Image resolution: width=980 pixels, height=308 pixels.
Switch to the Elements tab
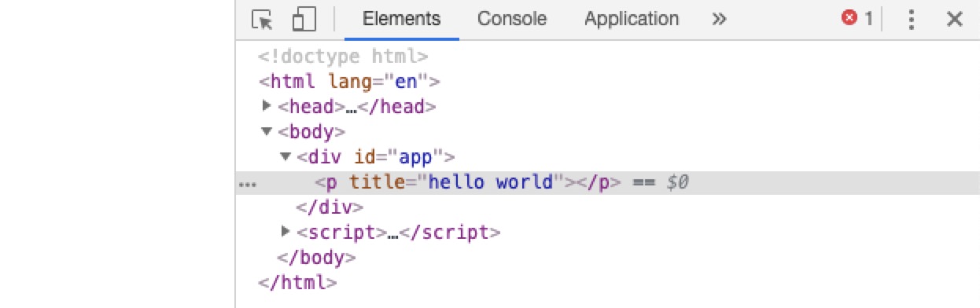pyautogui.click(x=402, y=19)
